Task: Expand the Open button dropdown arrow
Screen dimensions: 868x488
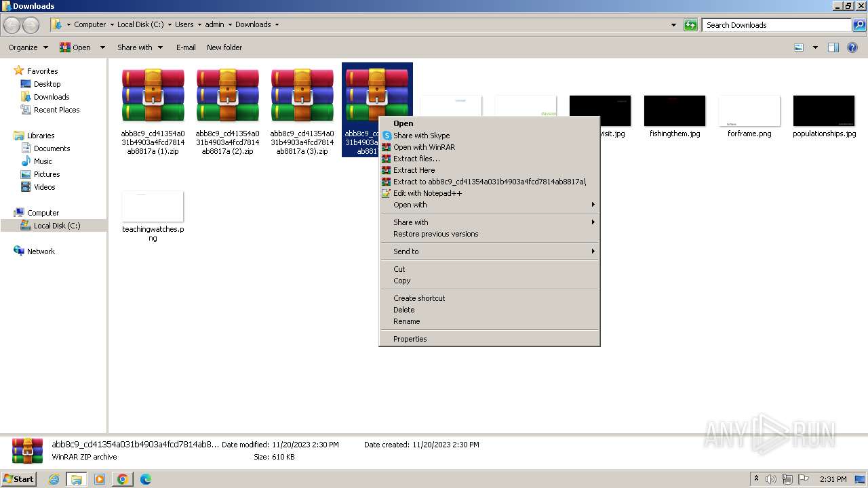Action: pos(102,47)
